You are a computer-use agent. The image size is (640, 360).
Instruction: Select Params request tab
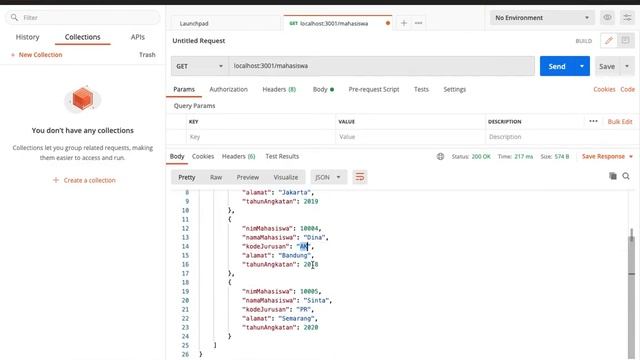184,89
